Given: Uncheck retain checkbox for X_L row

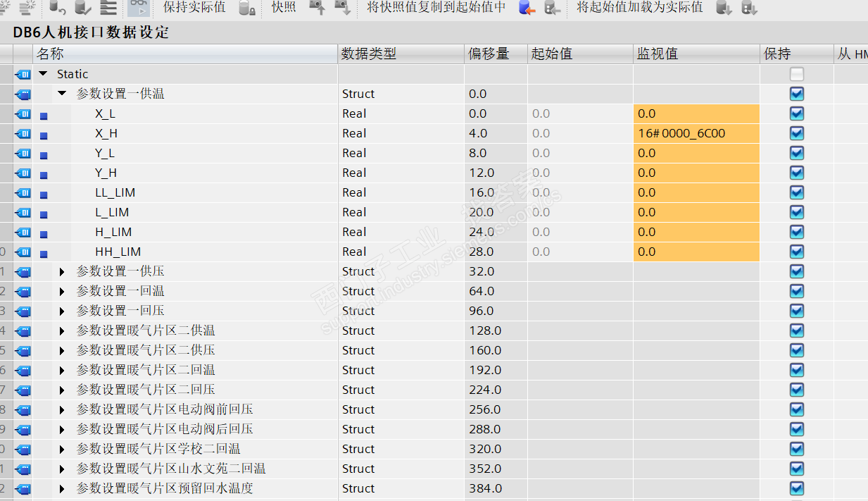Looking at the screenshot, I should (x=797, y=113).
